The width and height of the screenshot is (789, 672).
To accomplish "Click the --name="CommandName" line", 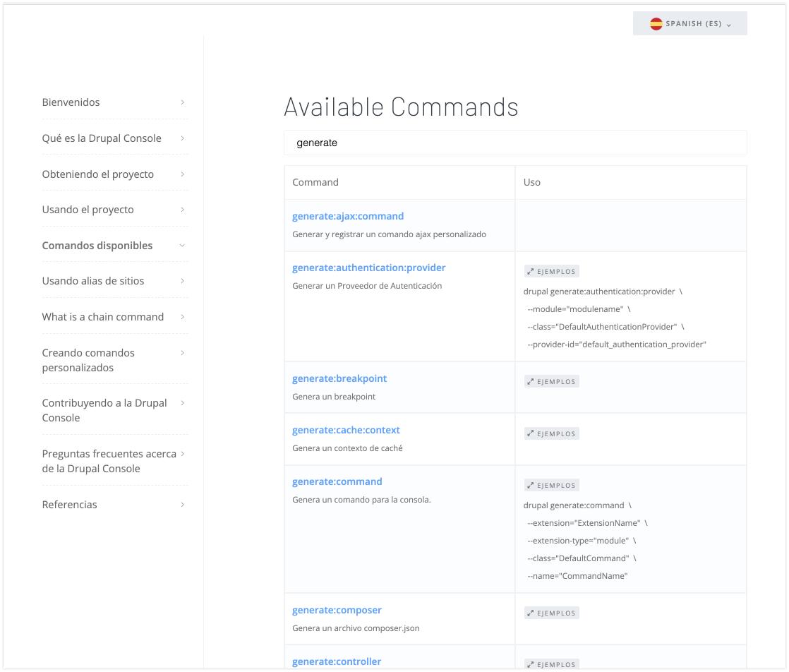I will pos(577,576).
